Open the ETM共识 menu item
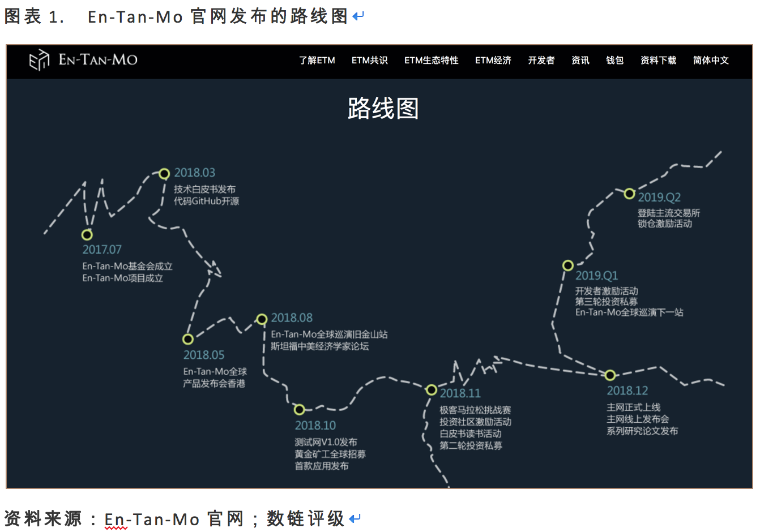The width and height of the screenshot is (760, 532). click(370, 61)
